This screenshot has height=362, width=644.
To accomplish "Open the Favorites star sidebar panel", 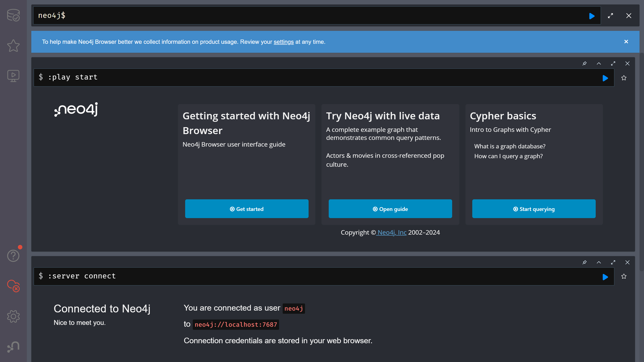I will click(13, 46).
